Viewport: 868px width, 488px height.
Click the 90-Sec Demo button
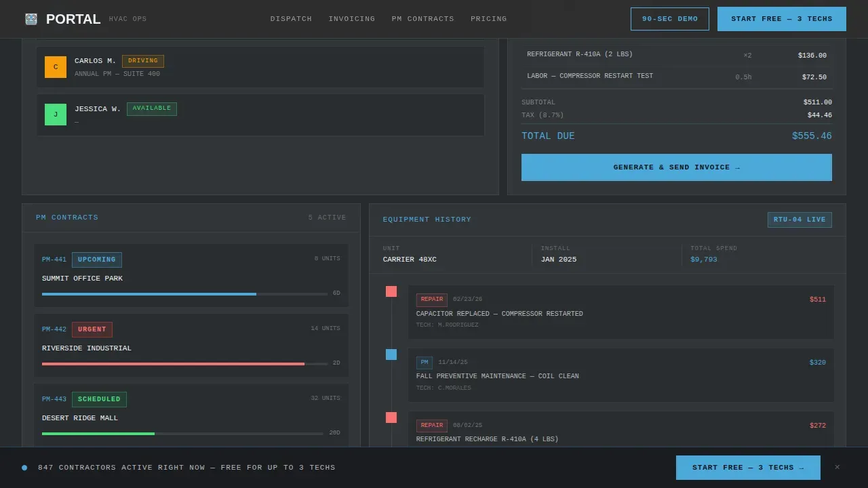coord(670,19)
